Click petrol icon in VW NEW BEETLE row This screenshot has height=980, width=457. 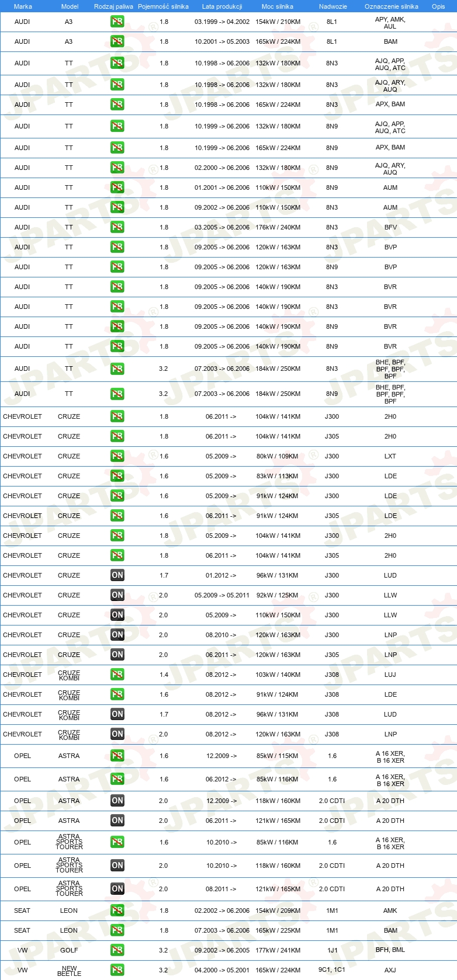click(x=117, y=970)
